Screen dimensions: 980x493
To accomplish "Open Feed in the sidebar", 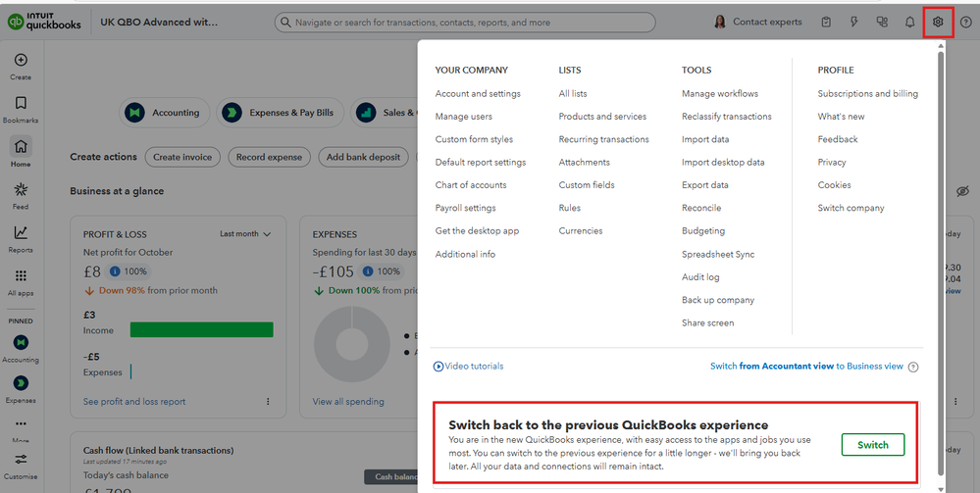I will tap(21, 196).
